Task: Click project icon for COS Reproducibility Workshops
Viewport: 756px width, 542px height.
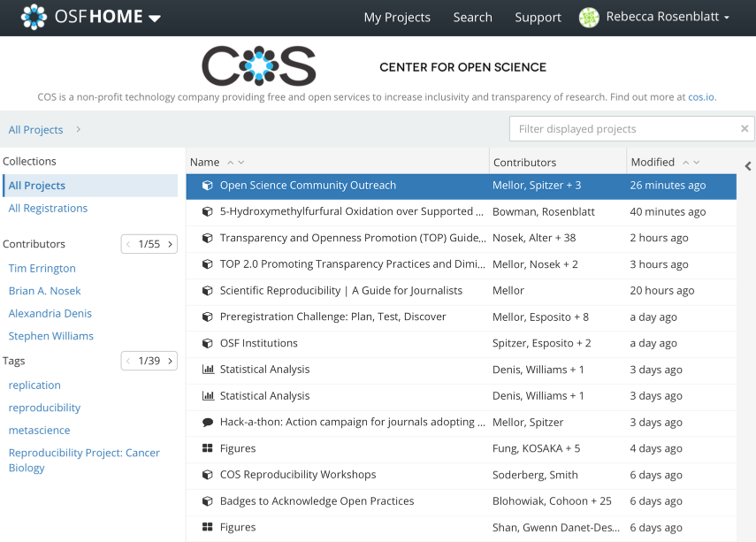Action: tap(207, 475)
